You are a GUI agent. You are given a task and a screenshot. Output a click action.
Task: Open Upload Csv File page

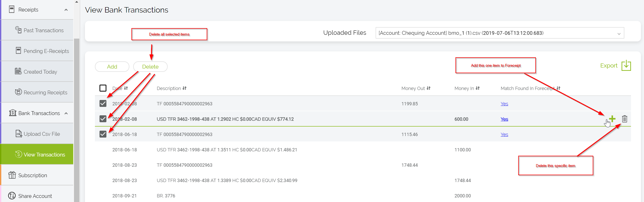(x=37, y=134)
